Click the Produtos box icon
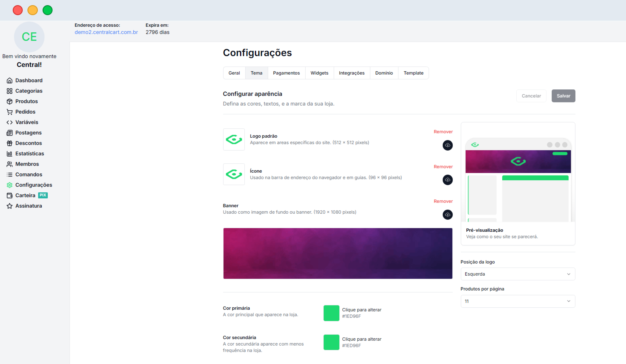Screen dimensions: 626x364 pos(9,101)
